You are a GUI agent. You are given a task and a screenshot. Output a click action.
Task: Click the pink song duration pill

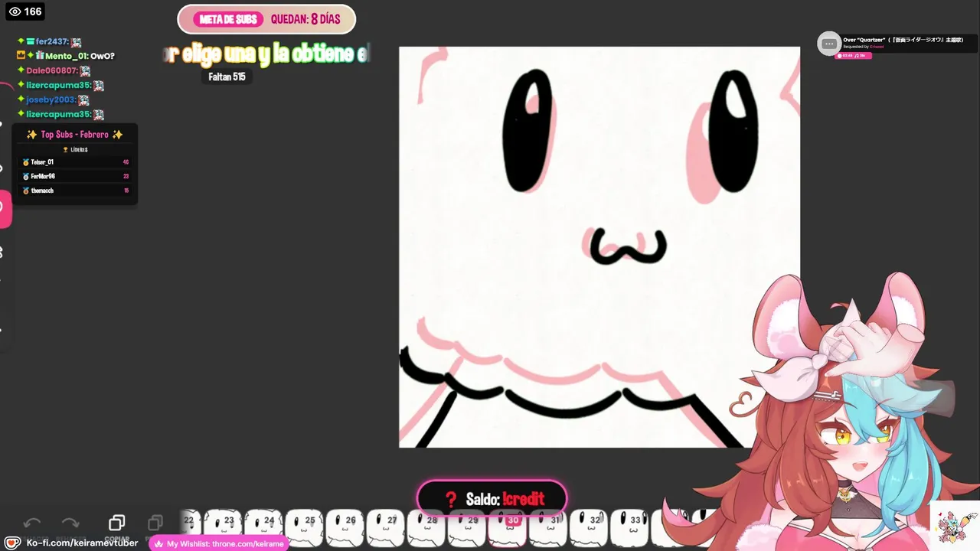pos(853,55)
